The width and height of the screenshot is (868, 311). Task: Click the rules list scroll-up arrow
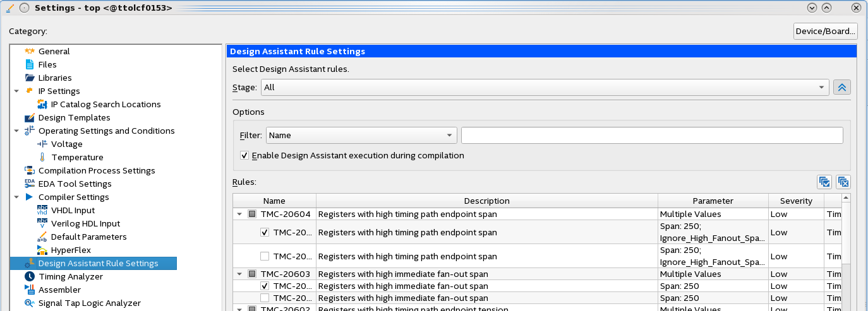[847, 198]
